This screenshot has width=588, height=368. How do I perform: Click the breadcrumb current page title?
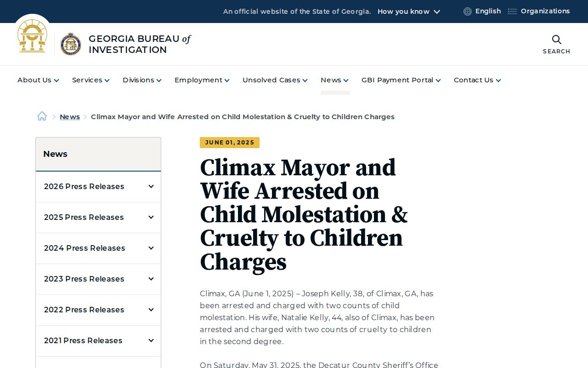pos(243,117)
